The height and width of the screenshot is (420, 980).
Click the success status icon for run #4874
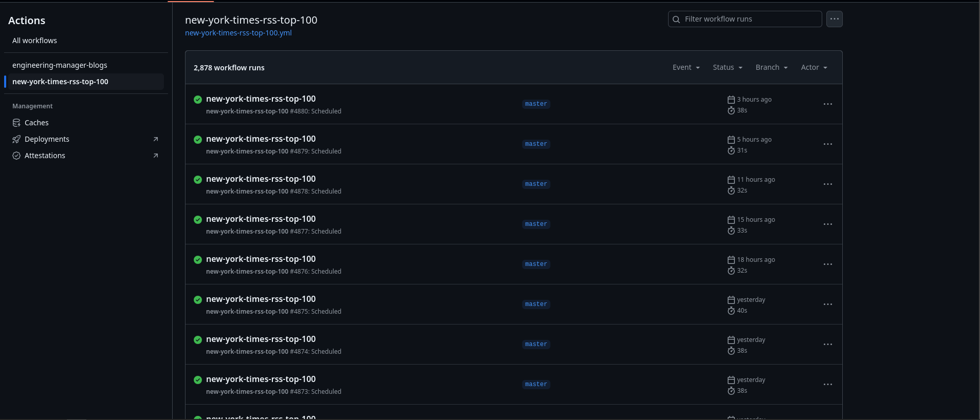[198, 340]
